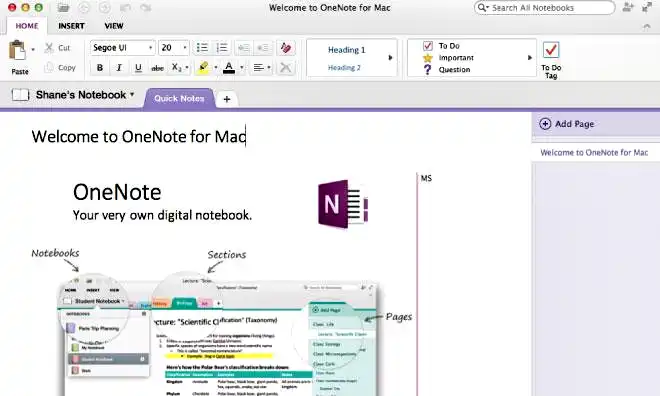Viewport: 660px width, 396px height.
Task: Open the font color dropdown arrow
Action: [242, 67]
